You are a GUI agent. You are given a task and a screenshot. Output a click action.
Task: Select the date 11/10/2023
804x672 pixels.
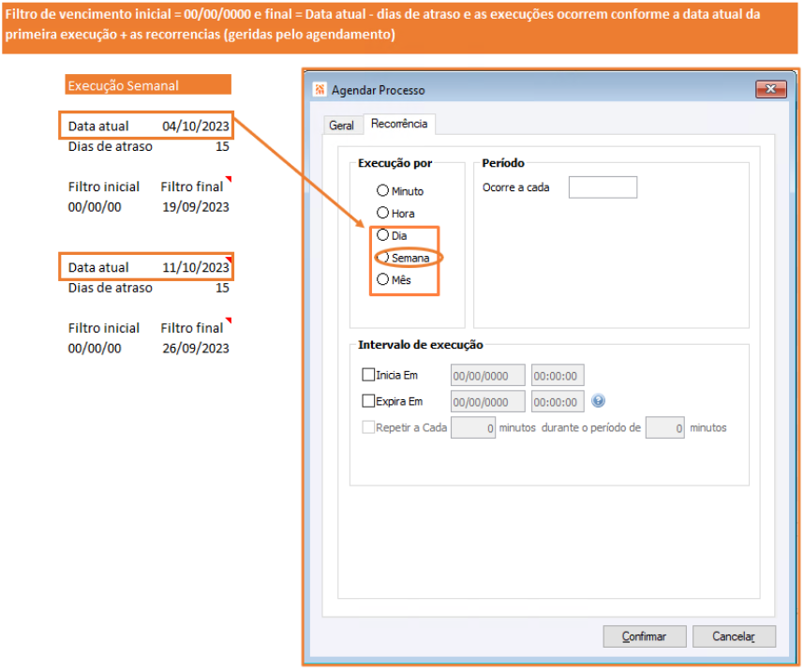pos(196,268)
